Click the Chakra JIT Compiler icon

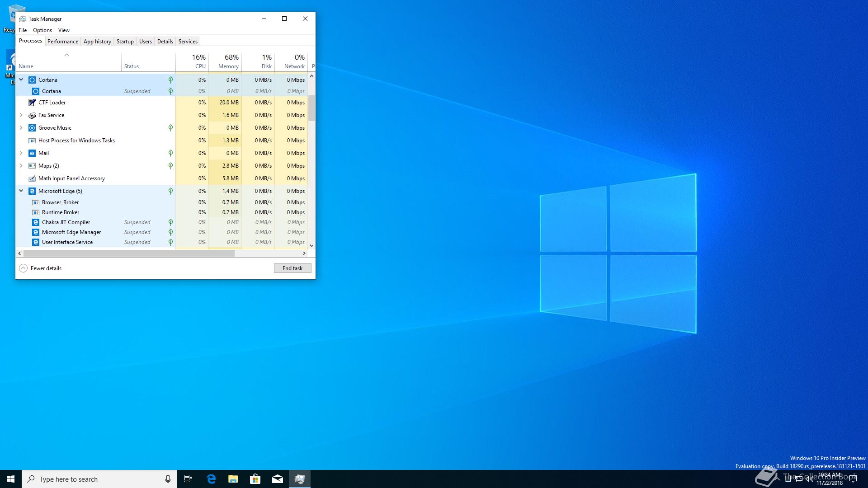(x=36, y=222)
